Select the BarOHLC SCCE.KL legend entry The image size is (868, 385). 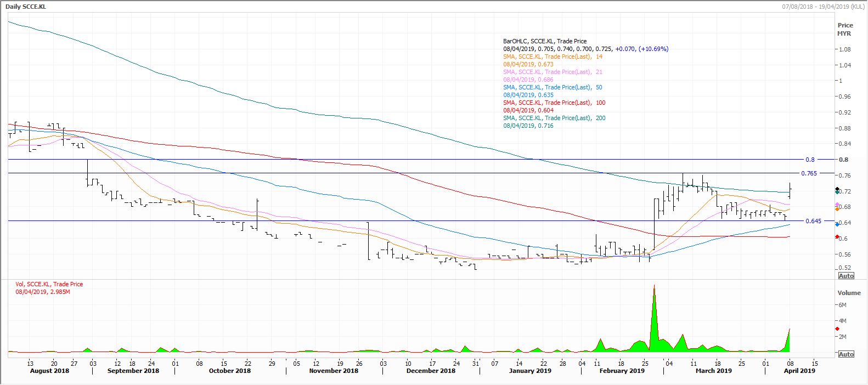(x=544, y=41)
